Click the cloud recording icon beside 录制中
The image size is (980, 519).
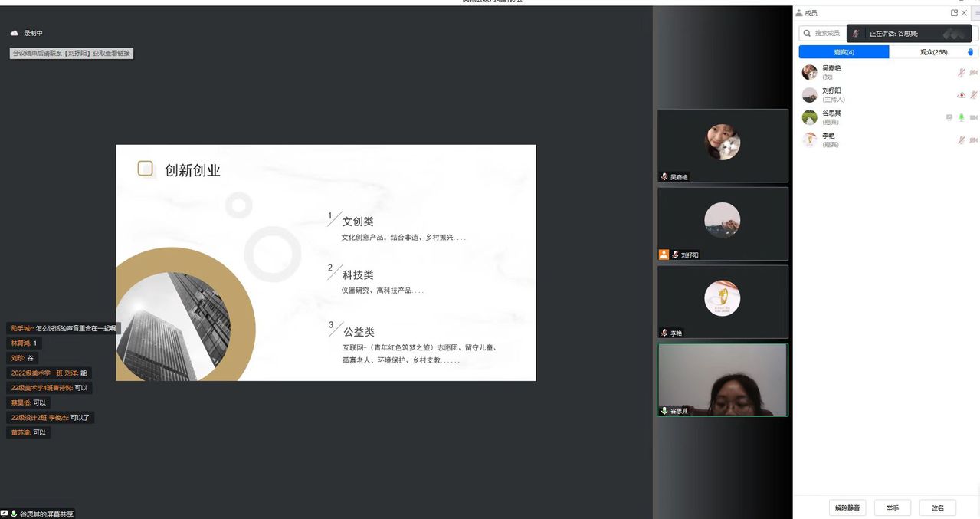14,33
